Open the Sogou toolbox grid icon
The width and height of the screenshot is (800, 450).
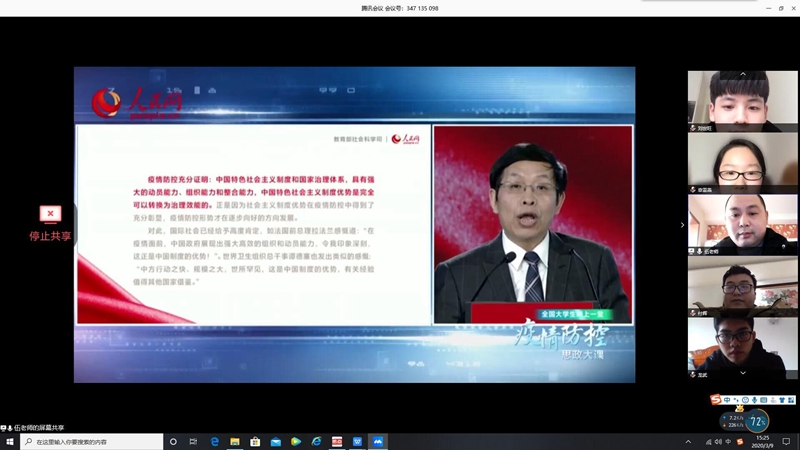click(791, 400)
